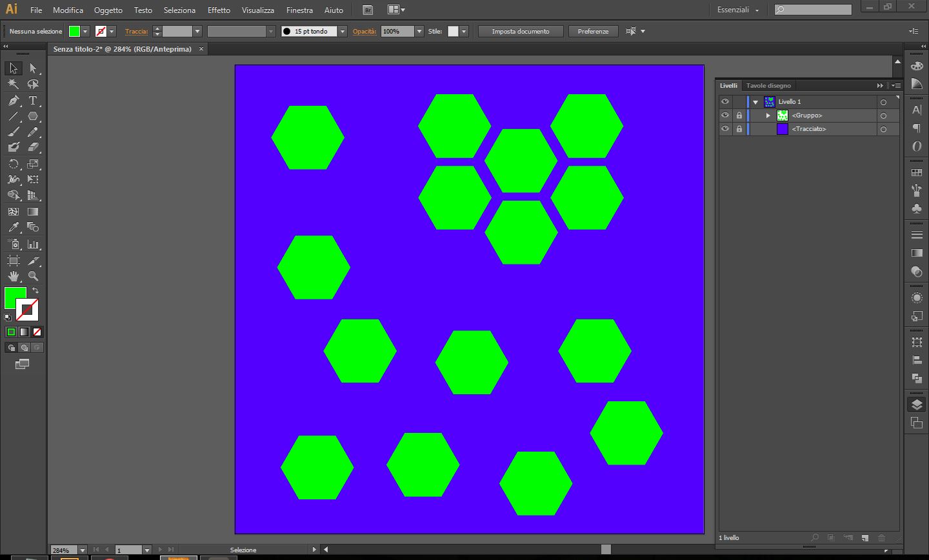Select the Paintbrush tool

tap(13, 132)
